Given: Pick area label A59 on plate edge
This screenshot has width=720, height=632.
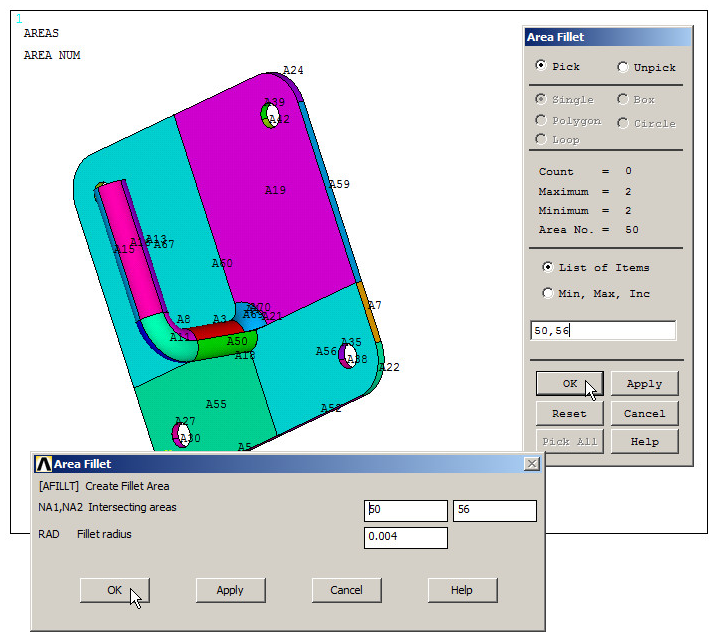Looking at the screenshot, I should 339,184.
